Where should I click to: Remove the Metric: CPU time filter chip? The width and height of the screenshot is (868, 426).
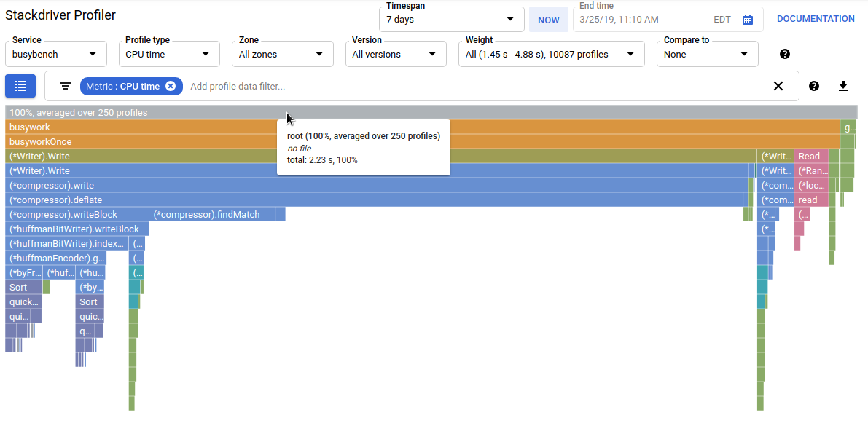pos(171,86)
